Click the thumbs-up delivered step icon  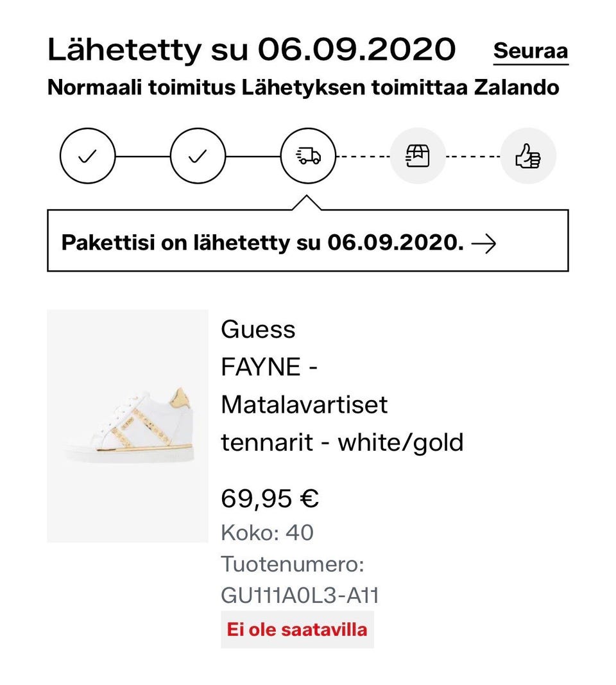pos(528,156)
